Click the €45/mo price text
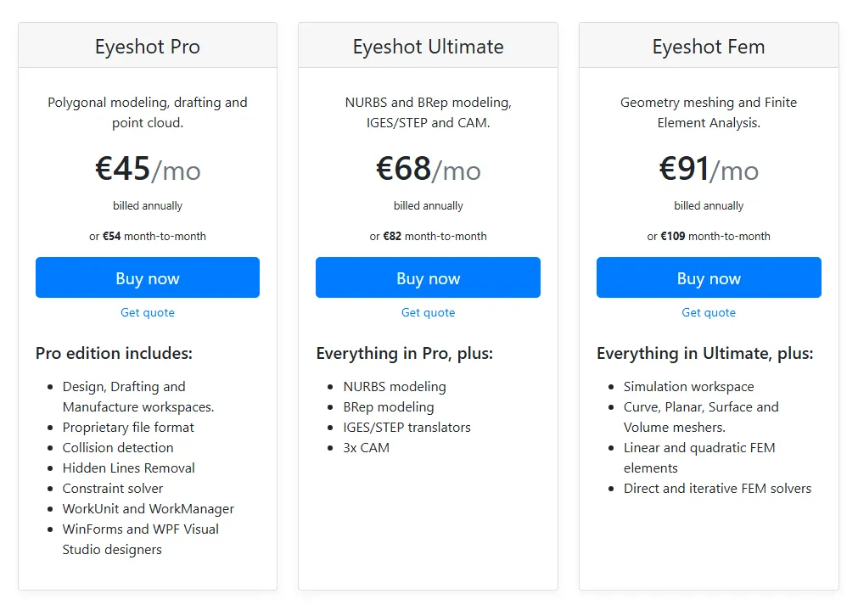The height and width of the screenshot is (616, 858). pyautogui.click(x=148, y=170)
